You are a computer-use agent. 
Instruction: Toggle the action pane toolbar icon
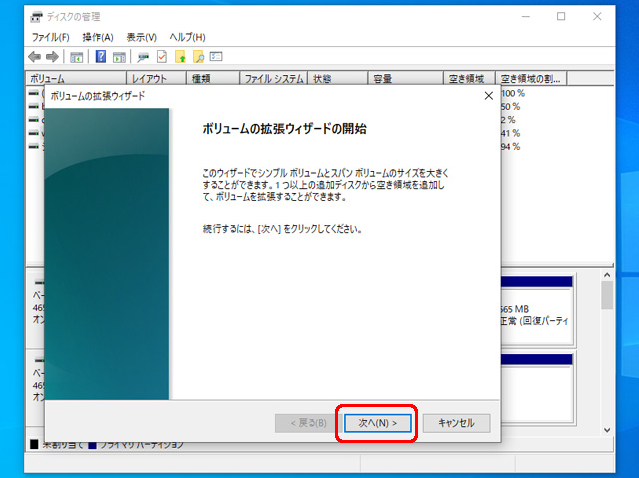tap(119, 57)
